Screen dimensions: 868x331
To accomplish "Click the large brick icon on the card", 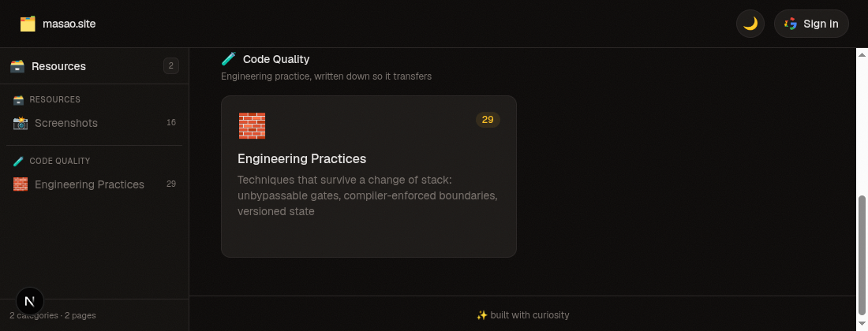I will (252, 125).
